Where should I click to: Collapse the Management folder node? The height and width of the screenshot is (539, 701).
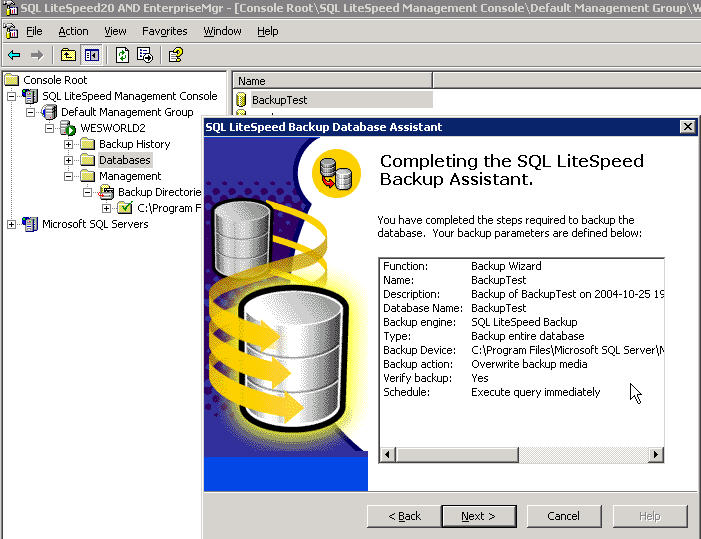click(69, 176)
